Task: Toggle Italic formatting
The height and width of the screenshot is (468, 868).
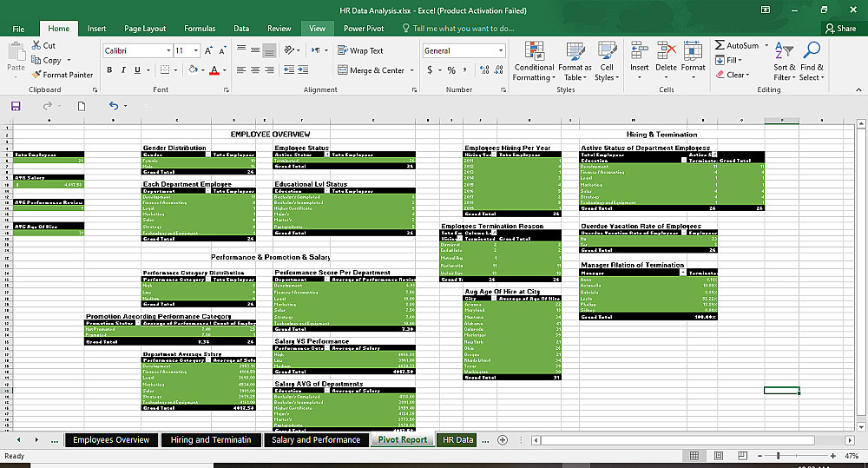Action: [123, 69]
